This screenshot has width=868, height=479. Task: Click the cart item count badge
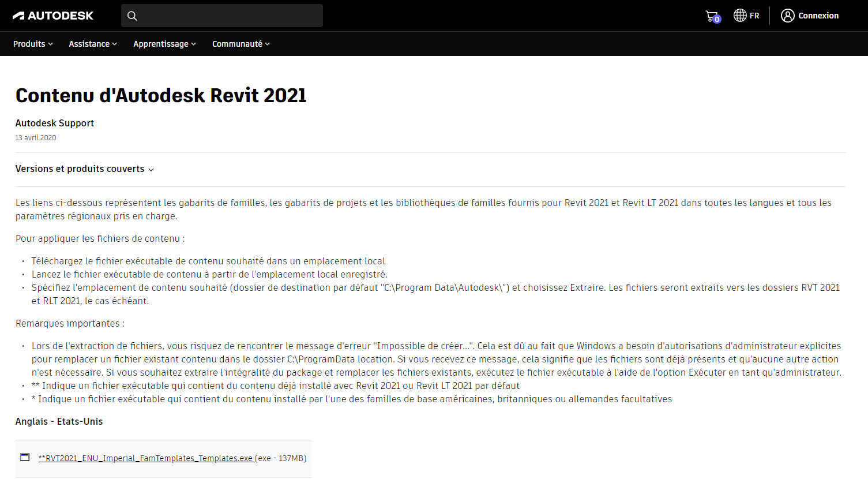coord(717,20)
